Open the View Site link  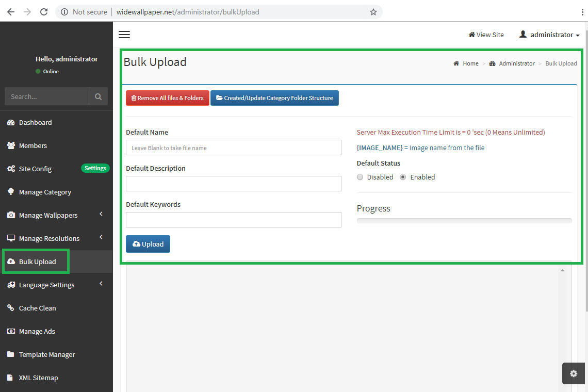pos(486,35)
